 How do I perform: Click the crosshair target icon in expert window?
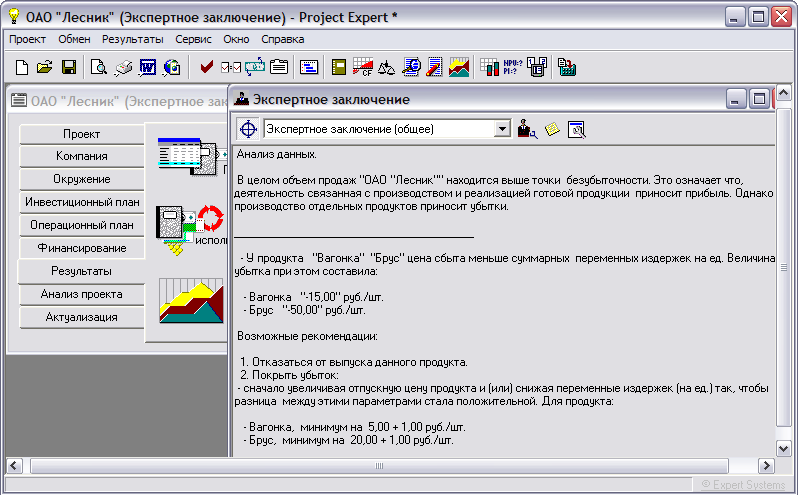(x=248, y=129)
